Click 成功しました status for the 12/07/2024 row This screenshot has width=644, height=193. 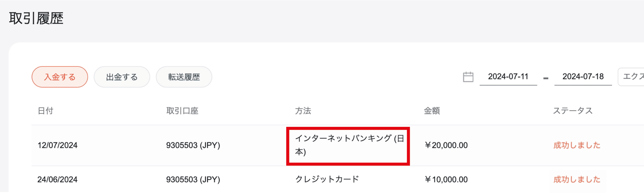[577, 145]
